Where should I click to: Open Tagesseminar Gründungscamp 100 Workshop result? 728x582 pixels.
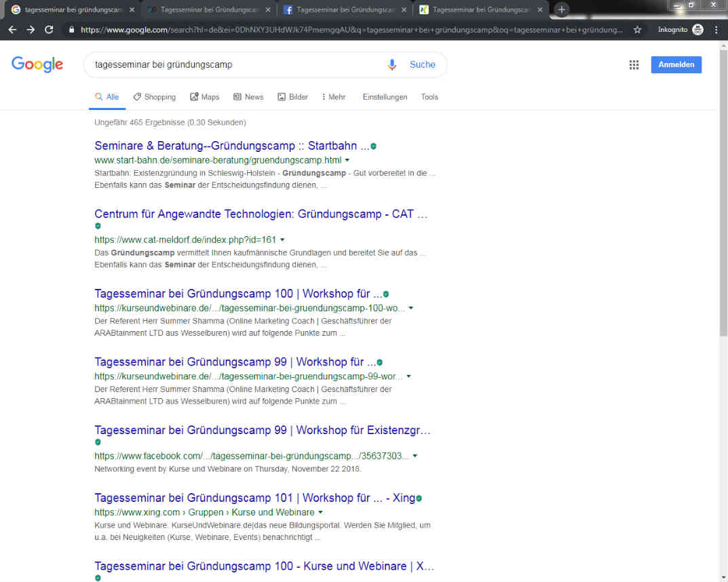pos(238,294)
